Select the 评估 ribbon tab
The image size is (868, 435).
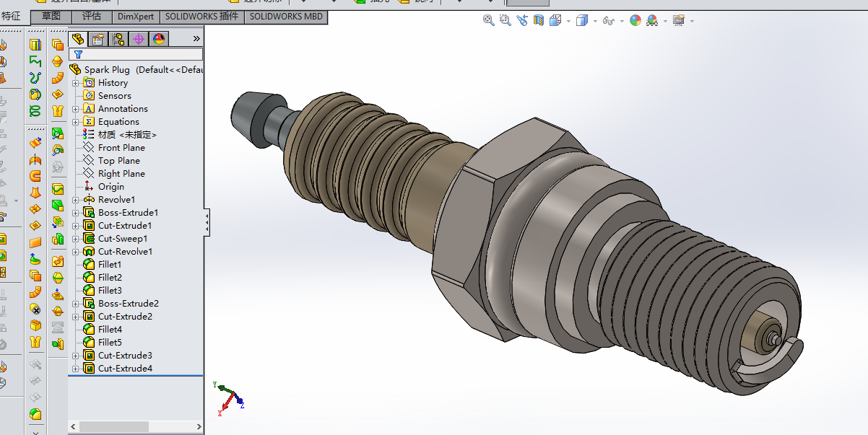tap(92, 16)
